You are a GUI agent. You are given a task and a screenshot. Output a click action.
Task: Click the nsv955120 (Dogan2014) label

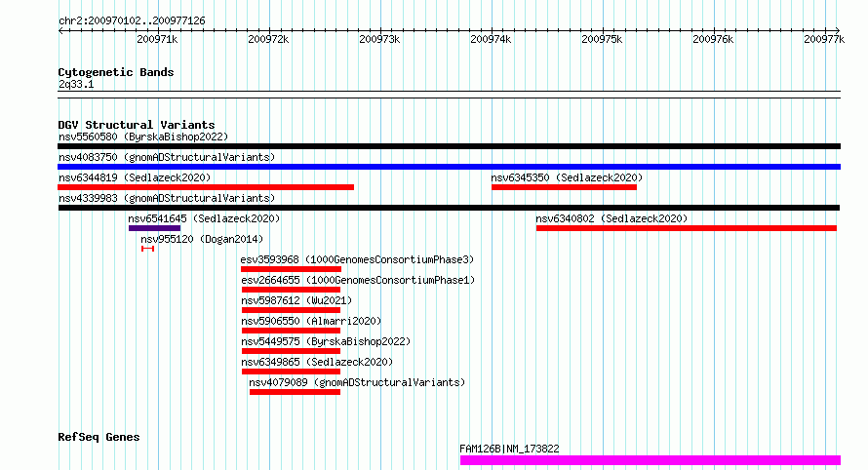(202, 239)
